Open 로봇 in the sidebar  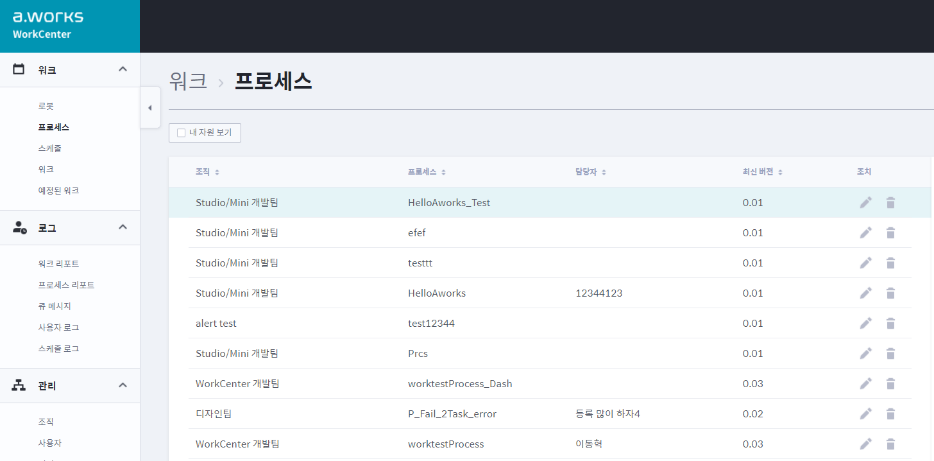46,106
